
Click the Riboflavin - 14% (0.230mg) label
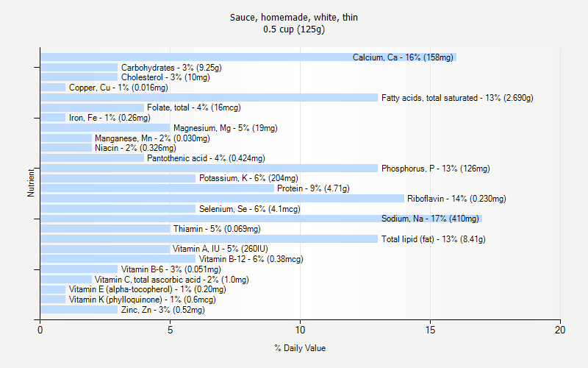[456, 198]
